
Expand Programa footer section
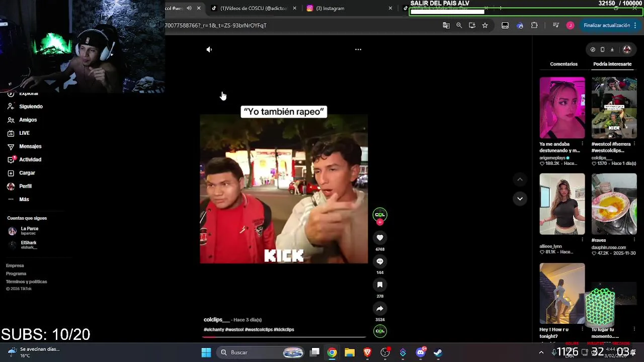click(16, 274)
